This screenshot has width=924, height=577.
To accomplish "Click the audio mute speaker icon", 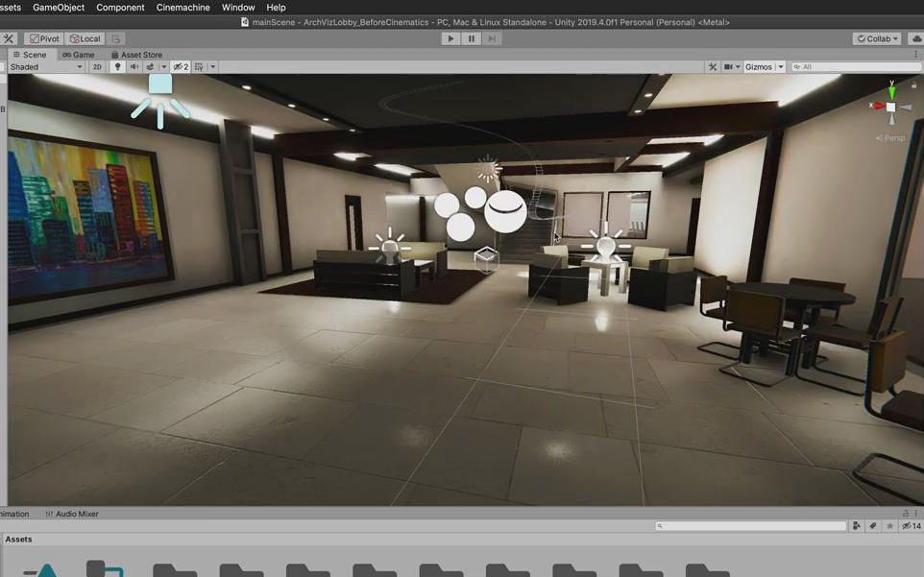I will click(132, 66).
